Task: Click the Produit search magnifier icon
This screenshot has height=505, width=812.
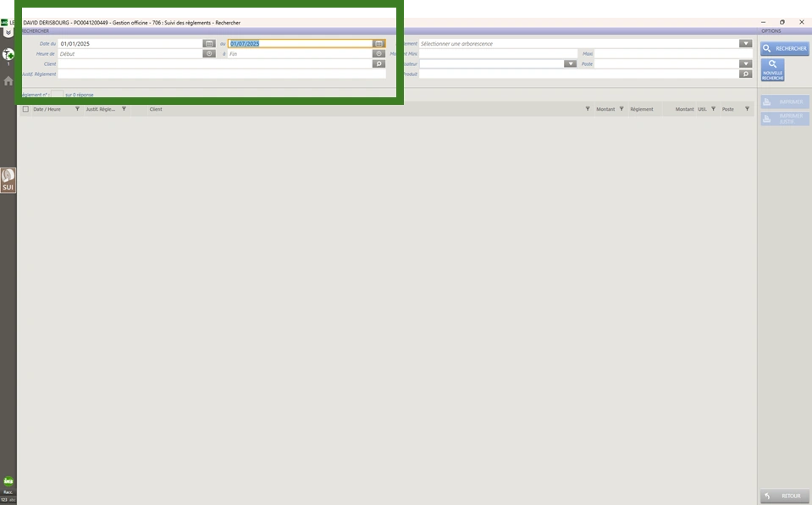Action: [745, 74]
